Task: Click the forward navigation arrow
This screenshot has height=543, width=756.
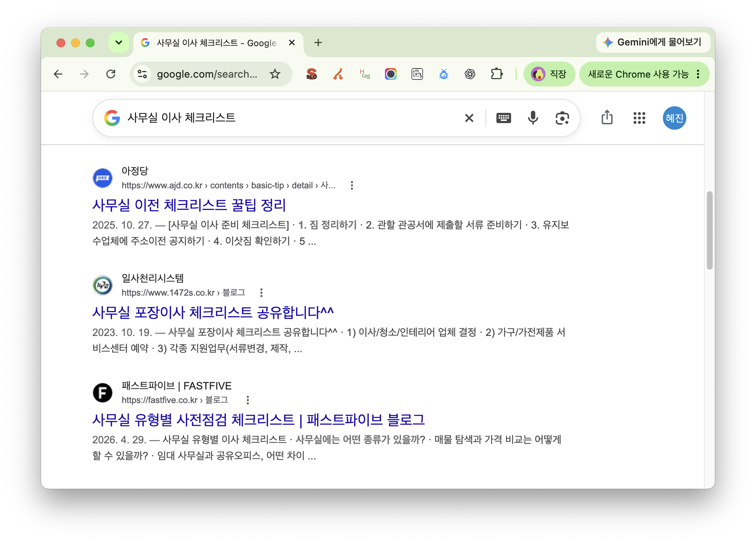Action: (84, 74)
